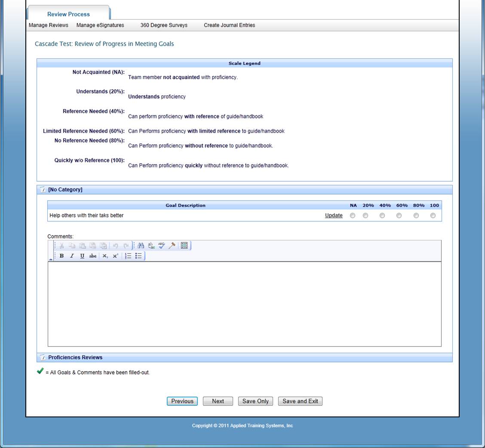Apply underline formatting
Screen dimensions: 485x448
click(x=82, y=256)
